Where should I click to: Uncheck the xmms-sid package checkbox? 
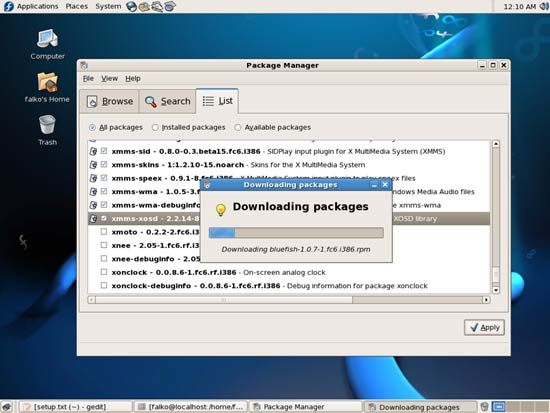coord(104,151)
